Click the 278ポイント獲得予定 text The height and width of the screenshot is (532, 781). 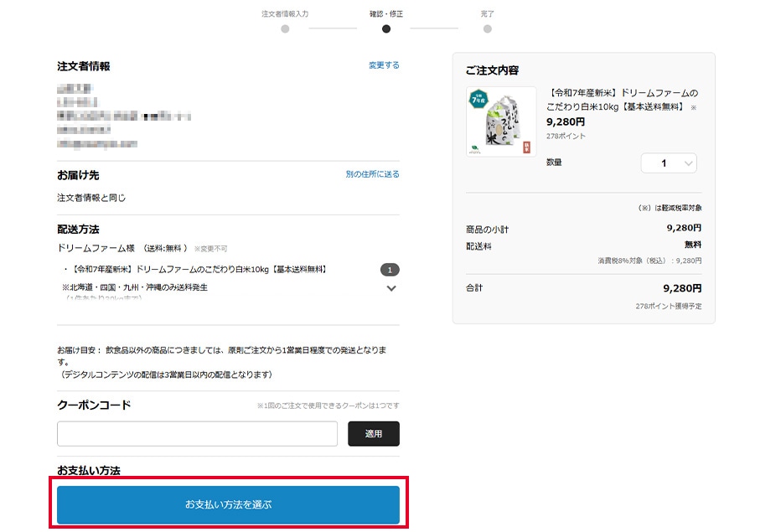668,307
